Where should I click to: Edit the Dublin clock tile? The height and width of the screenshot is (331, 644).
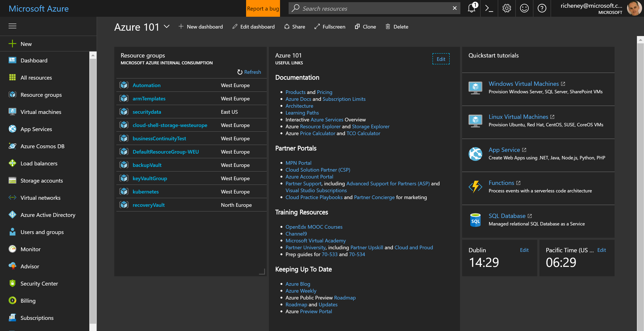524,250
